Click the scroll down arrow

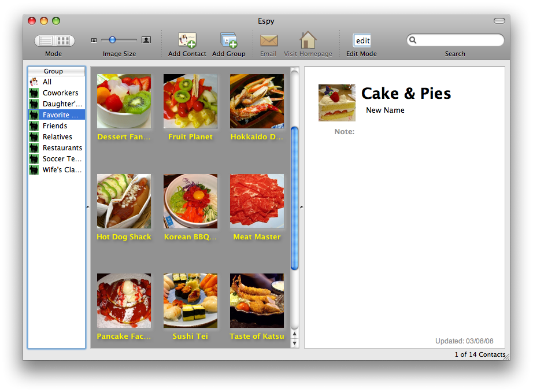pyautogui.click(x=294, y=343)
